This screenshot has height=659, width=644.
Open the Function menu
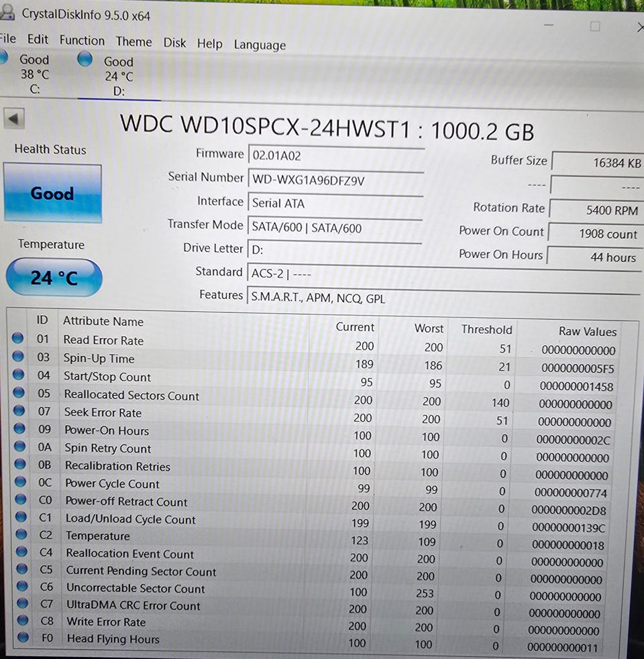coord(82,41)
